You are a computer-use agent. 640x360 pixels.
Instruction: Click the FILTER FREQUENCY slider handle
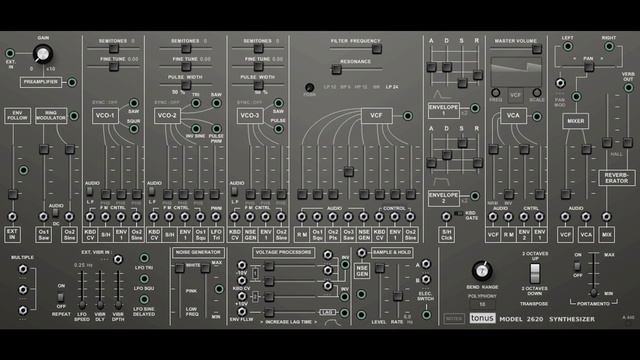pyautogui.click(x=377, y=49)
